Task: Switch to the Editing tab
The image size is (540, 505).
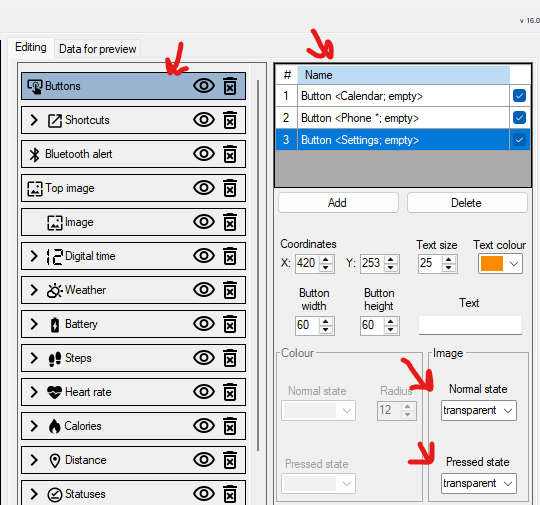Action: click(x=31, y=47)
